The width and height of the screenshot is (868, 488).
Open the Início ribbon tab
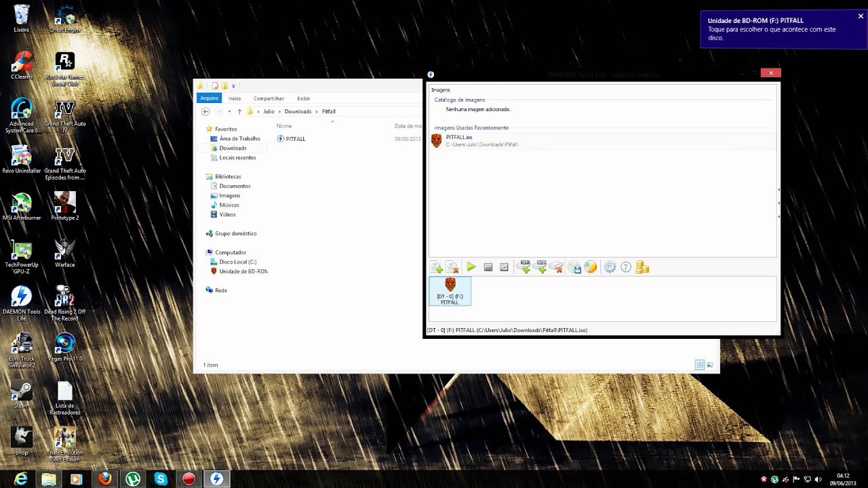tap(235, 98)
